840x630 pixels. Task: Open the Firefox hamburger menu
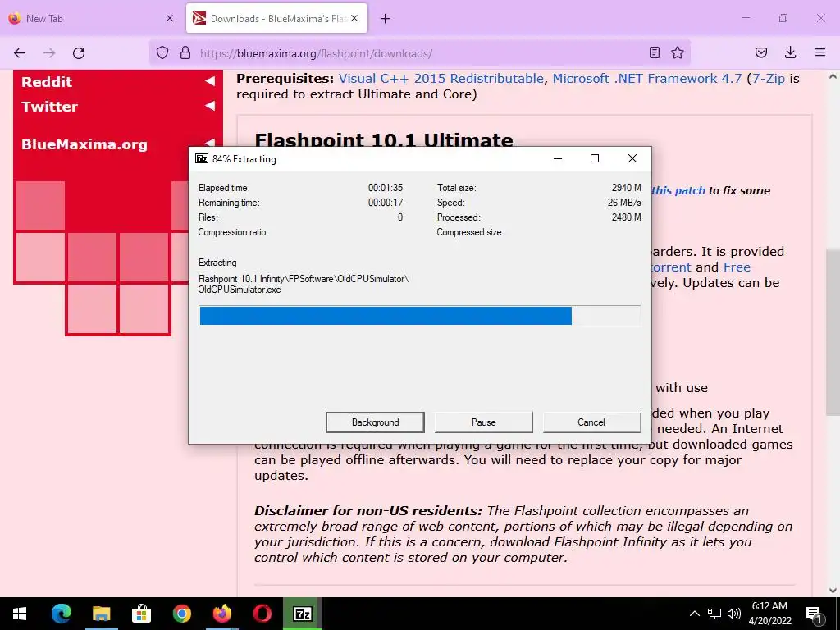click(820, 52)
